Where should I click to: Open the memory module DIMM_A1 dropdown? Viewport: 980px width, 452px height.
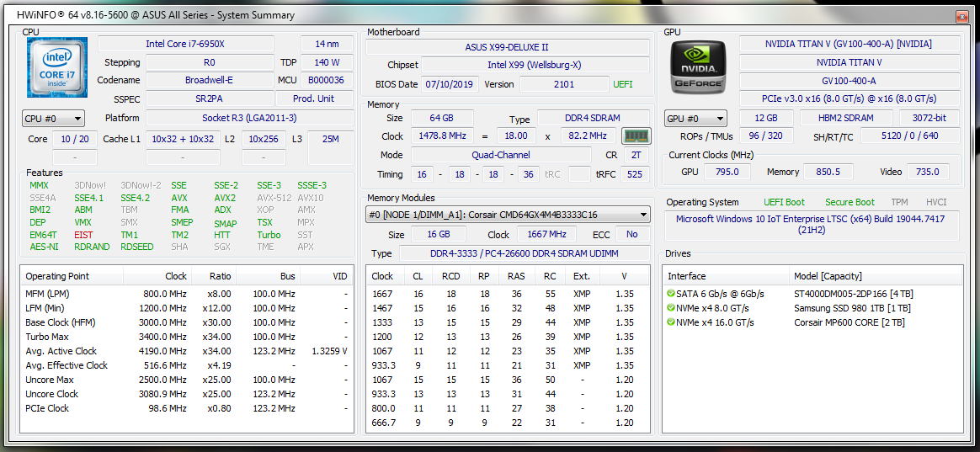coord(508,215)
